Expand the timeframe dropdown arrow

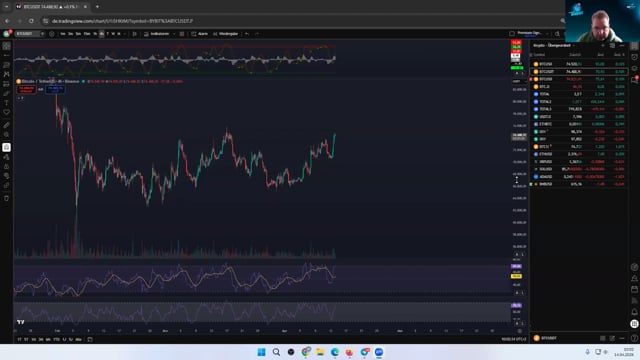pos(125,34)
